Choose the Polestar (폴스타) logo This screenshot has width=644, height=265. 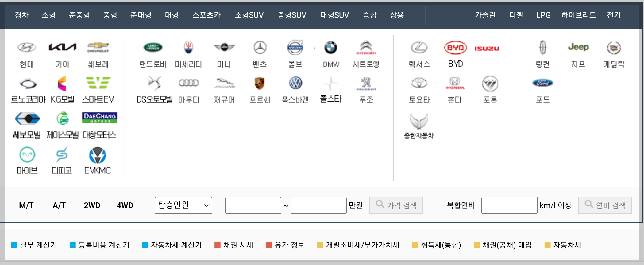(x=330, y=83)
